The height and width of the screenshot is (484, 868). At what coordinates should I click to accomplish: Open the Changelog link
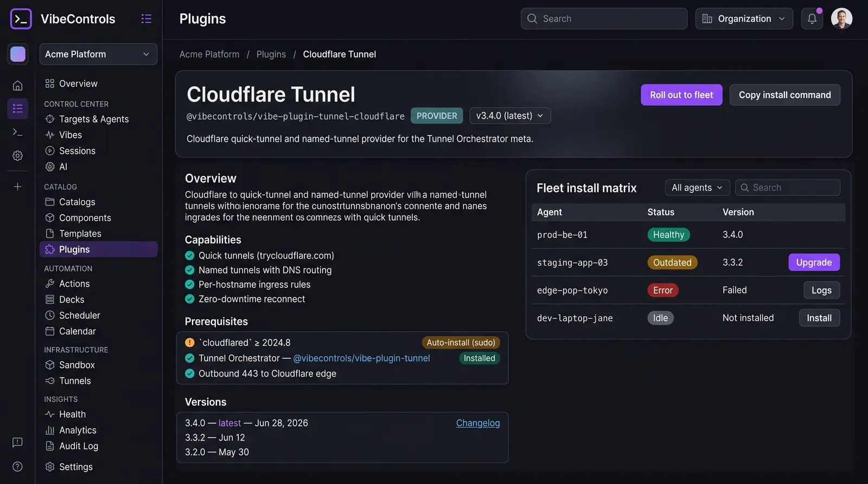[x=478, y=423]
